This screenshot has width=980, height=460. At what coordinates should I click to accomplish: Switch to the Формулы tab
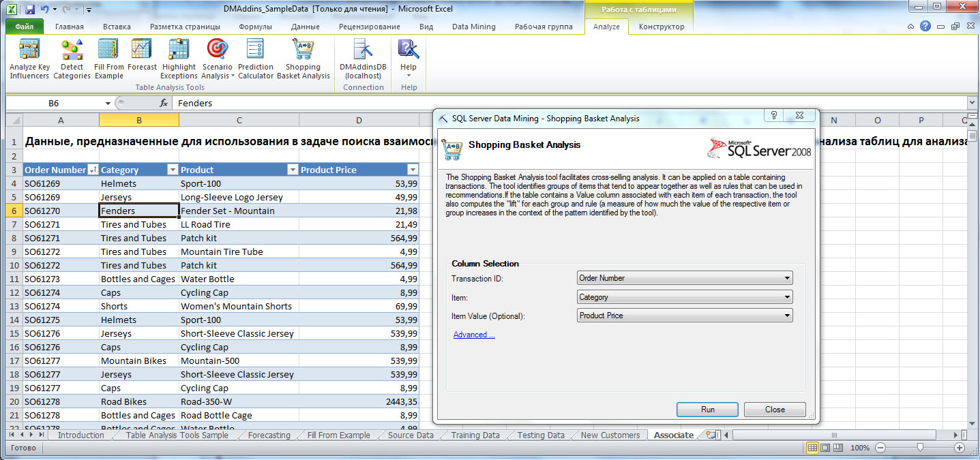tap(256, 27)
